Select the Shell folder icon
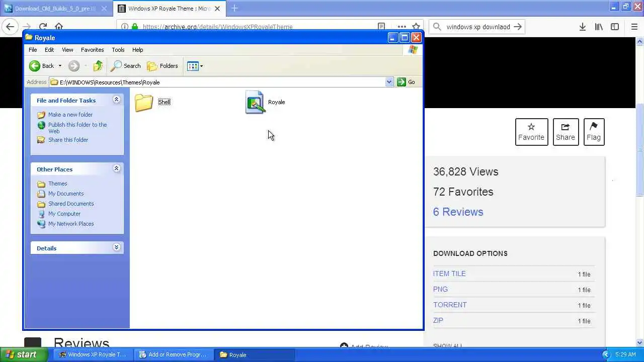 [x=144, y=103]
